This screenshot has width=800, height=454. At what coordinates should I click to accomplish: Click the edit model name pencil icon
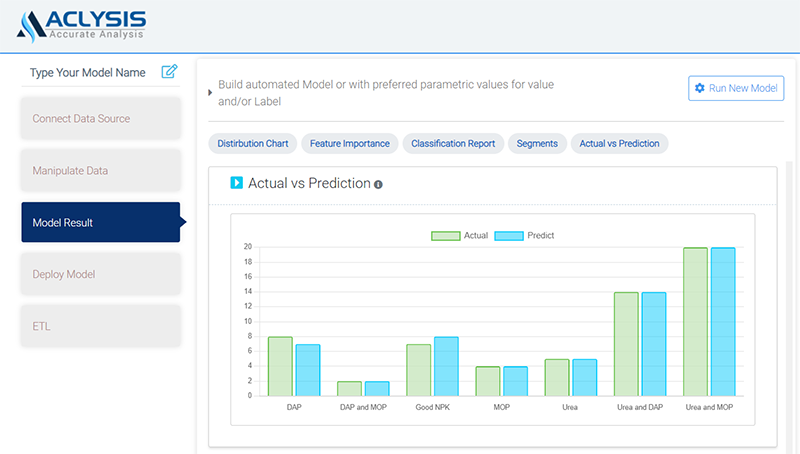[169, 72]
